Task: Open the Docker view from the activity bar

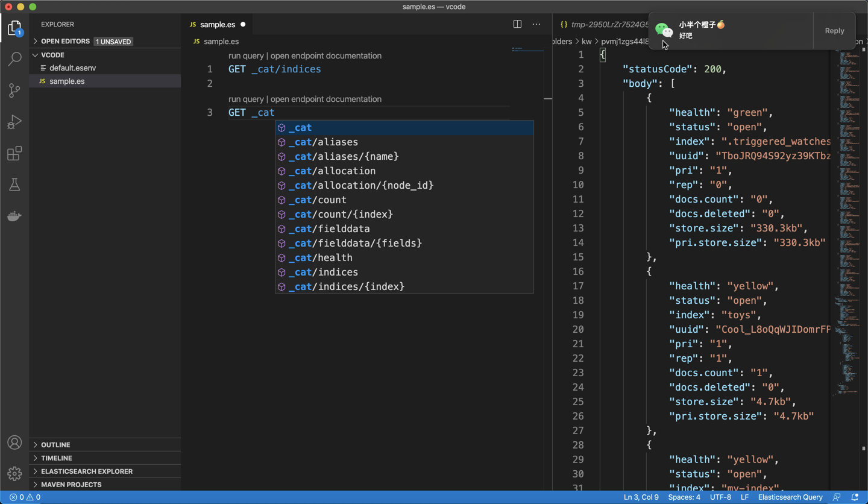Action: click(14, 216)
